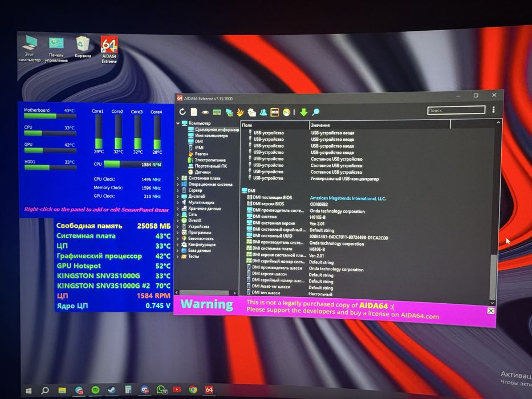Click the Refresh icon in AIDA64 toolbar

(x=182, y=112)
